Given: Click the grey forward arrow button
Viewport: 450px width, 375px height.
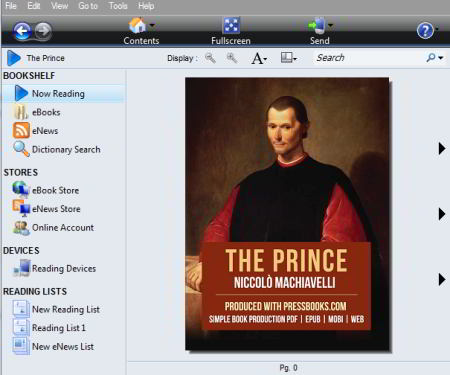Looking at the screenshot, I should pyautogui.click(x=43, y=32).
